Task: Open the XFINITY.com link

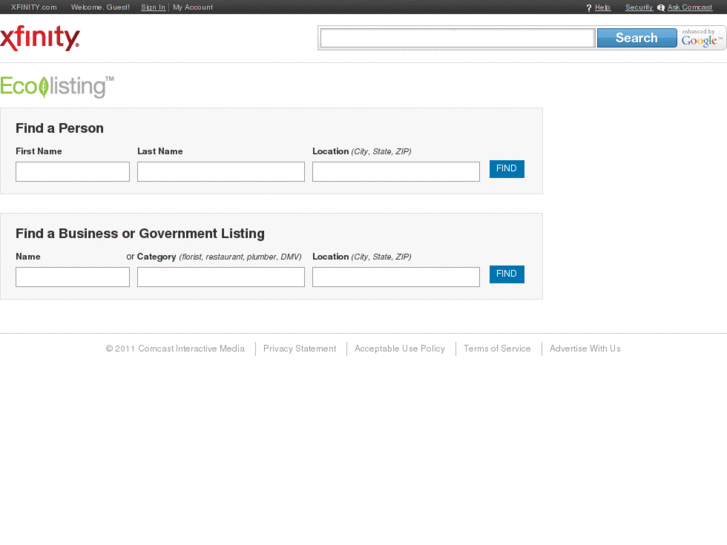Action: pos(34,7)
